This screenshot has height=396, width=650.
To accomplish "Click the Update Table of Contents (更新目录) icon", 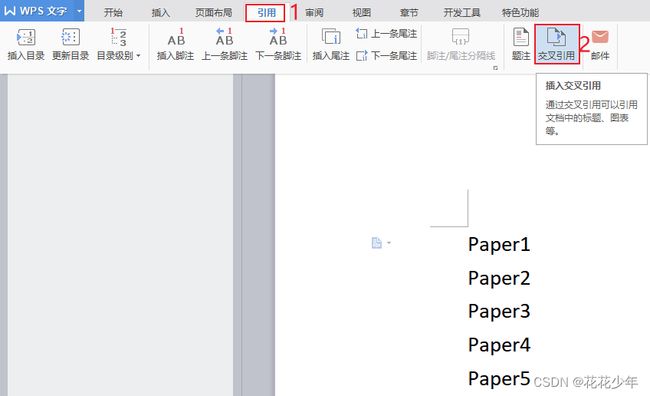I will 70,37.
